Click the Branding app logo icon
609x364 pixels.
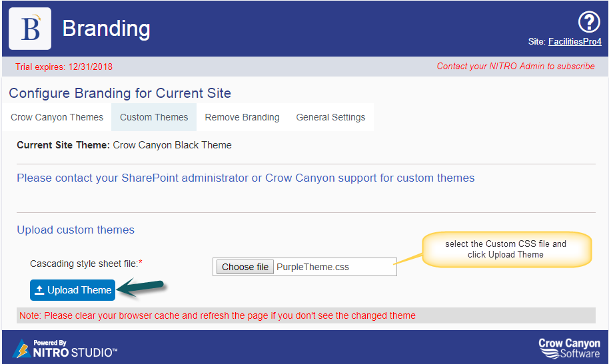(30, 29)
